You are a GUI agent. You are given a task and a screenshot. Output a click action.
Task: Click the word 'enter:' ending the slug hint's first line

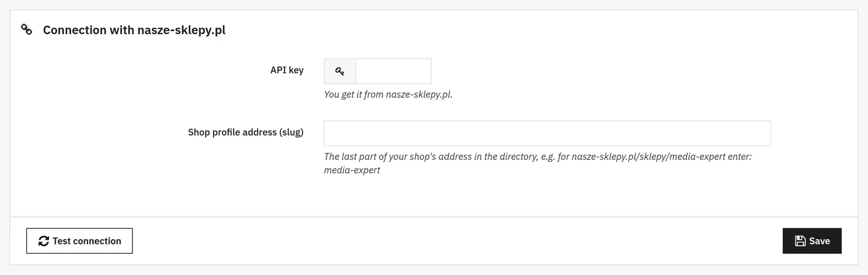click(x=740, y=157)
